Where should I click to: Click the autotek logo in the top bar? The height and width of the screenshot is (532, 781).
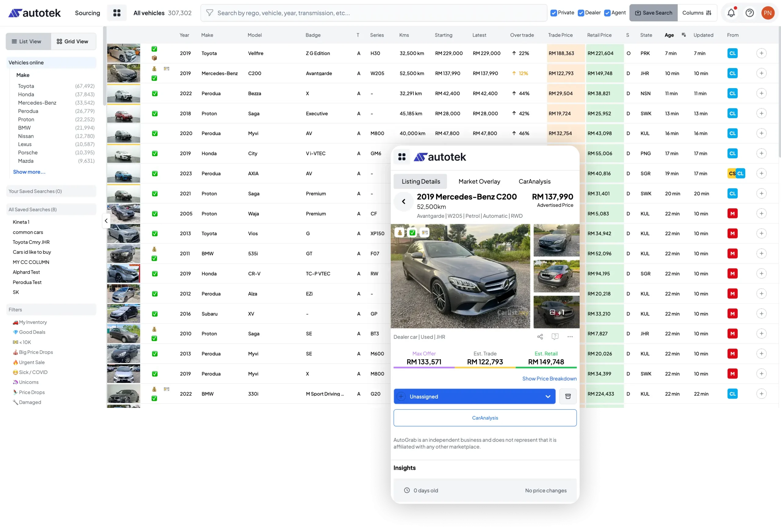[34, 13]
